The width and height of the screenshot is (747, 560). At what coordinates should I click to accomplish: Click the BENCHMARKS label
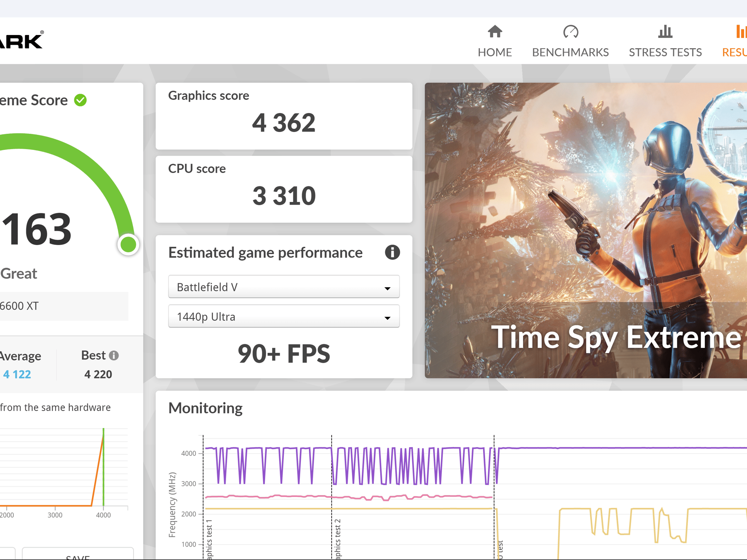coord(570,52)
